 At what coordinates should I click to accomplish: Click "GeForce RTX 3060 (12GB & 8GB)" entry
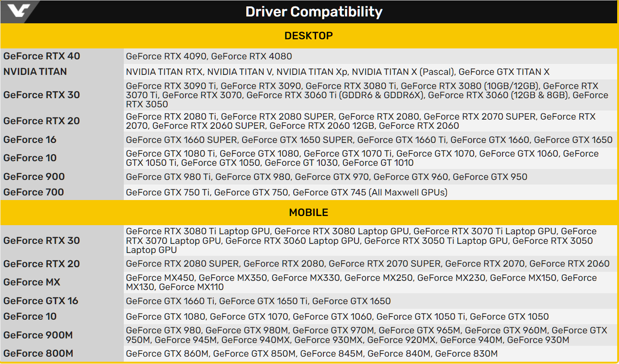pyautogui.click(x=497, y=95)
